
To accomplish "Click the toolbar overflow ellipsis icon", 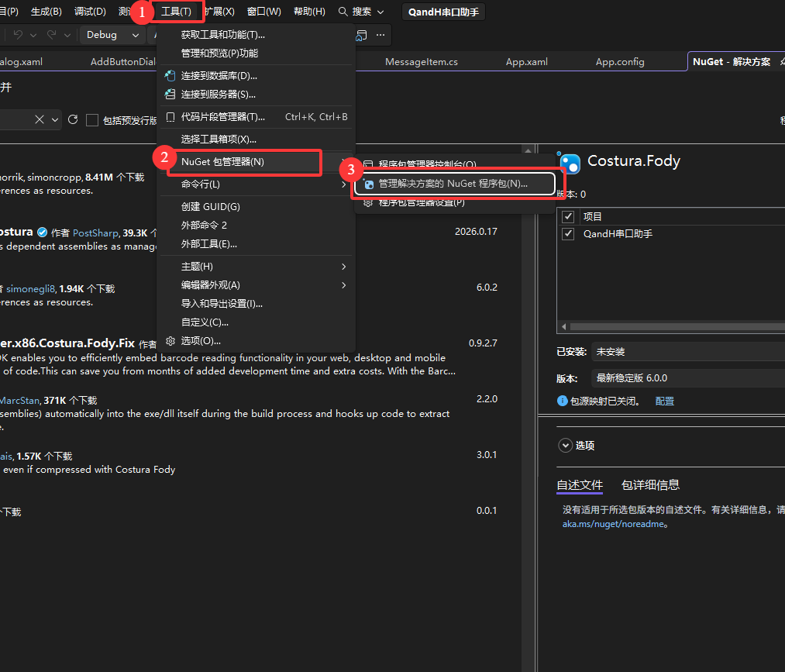I will [380, 35].
